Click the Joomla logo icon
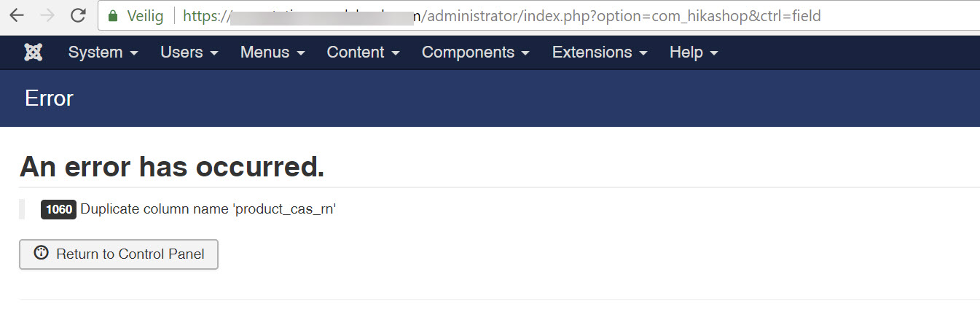 (34, 52)
